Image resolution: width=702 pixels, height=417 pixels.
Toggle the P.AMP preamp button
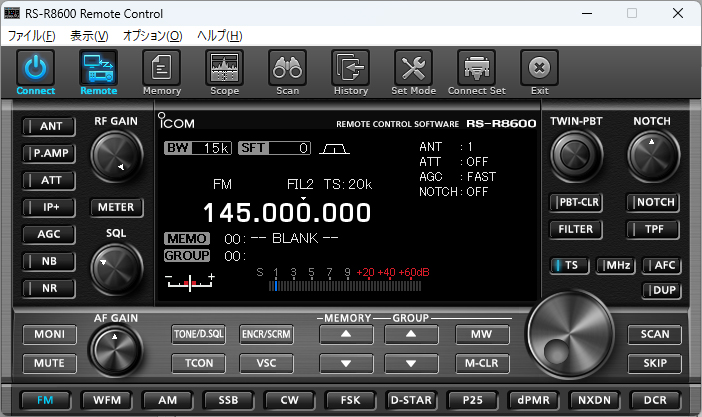(x=49, y=153)
